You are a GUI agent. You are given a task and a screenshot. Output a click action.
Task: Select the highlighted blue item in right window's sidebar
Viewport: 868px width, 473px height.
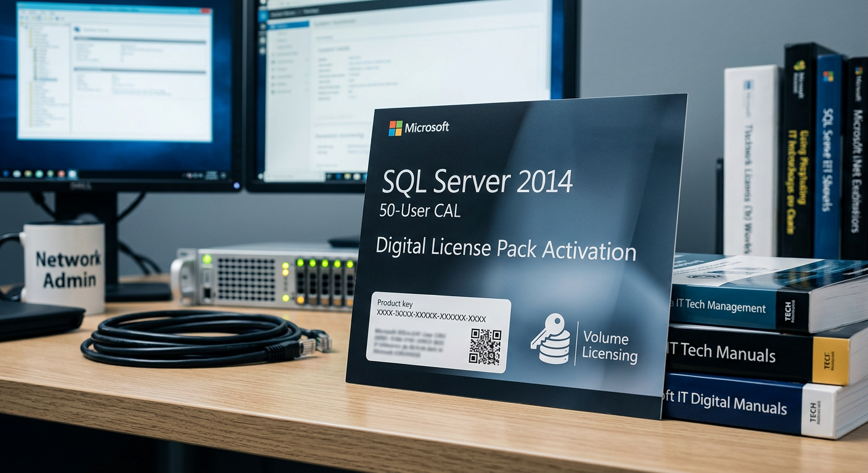[x=289, y=25]
